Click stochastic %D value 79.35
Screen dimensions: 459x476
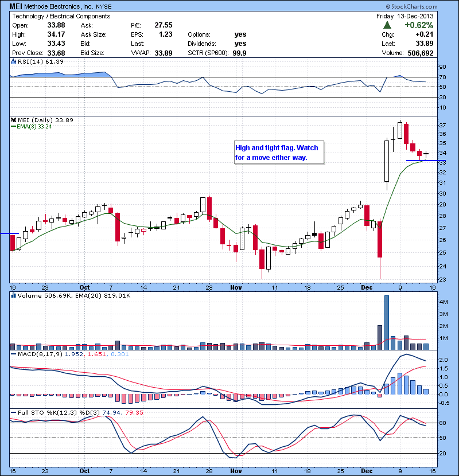point(134,412)
